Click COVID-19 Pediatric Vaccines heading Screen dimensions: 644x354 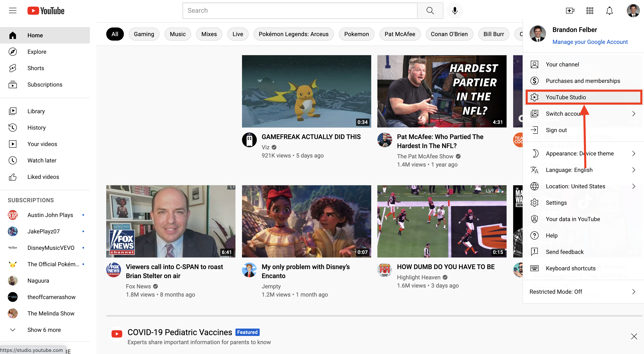(180, 332)
